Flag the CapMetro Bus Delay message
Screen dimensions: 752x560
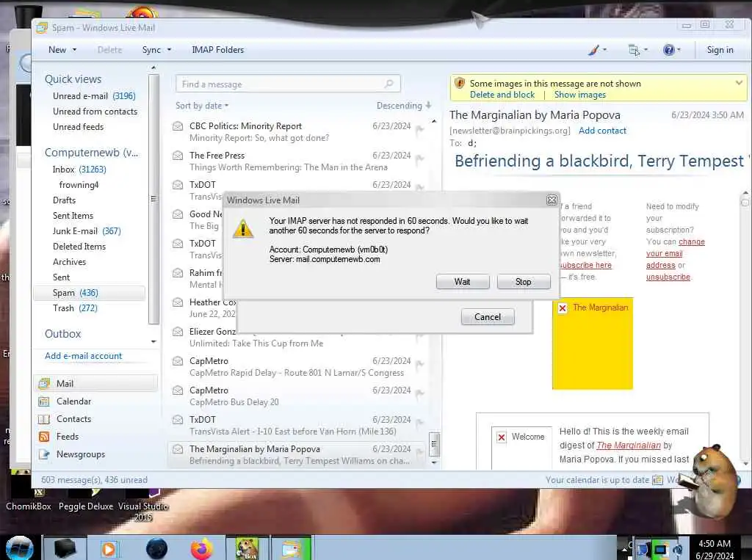pyautogui.click(x=419, y=393)
